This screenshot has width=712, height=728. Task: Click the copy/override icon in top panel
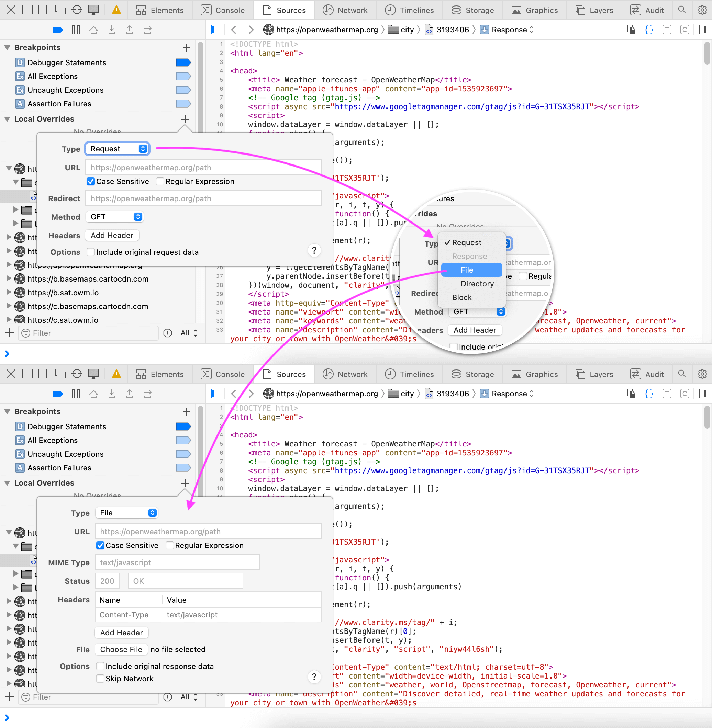[x=631, y=30]
